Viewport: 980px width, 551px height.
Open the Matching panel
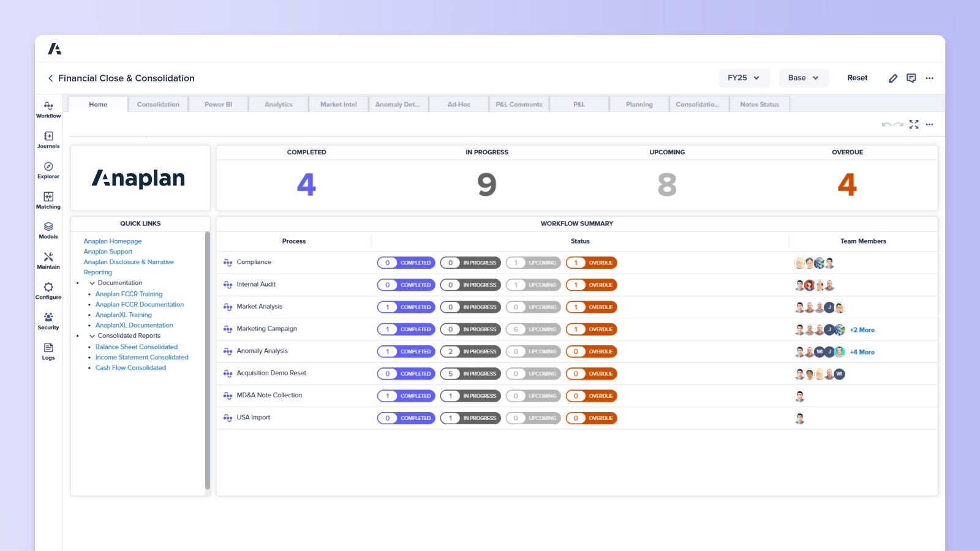click(48, 201)
